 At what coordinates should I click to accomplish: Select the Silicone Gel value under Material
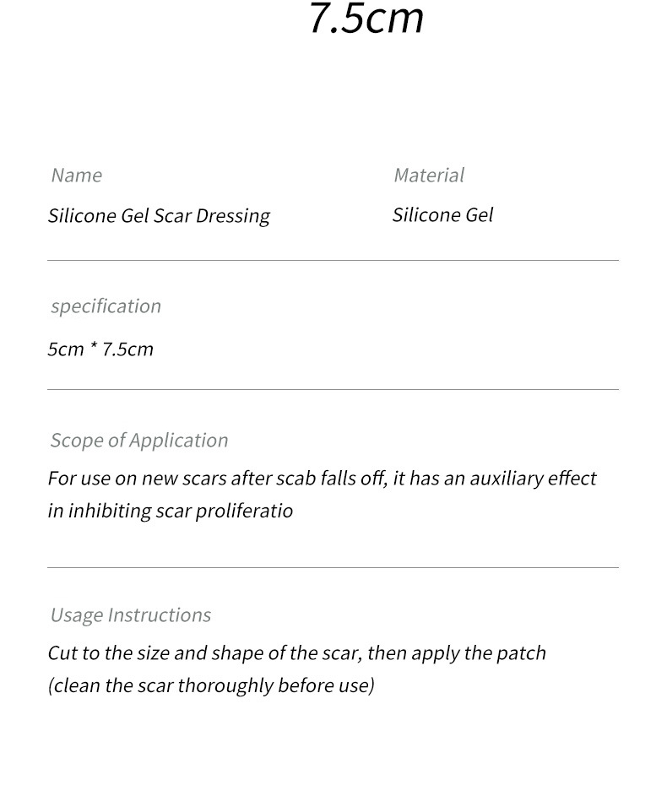[x=442, y=215]
